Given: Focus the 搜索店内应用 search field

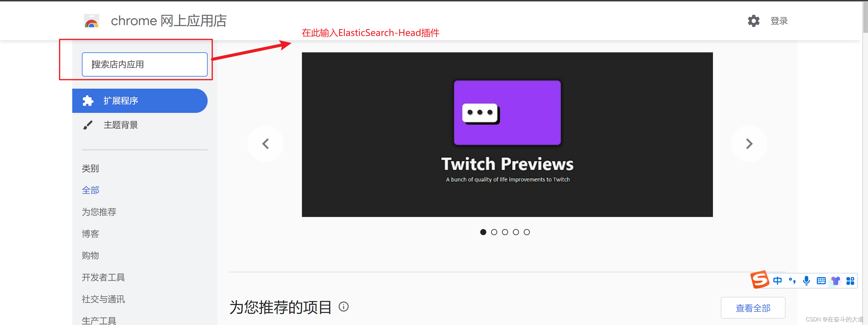Looking at the screenshot, I should pos(144,64).
